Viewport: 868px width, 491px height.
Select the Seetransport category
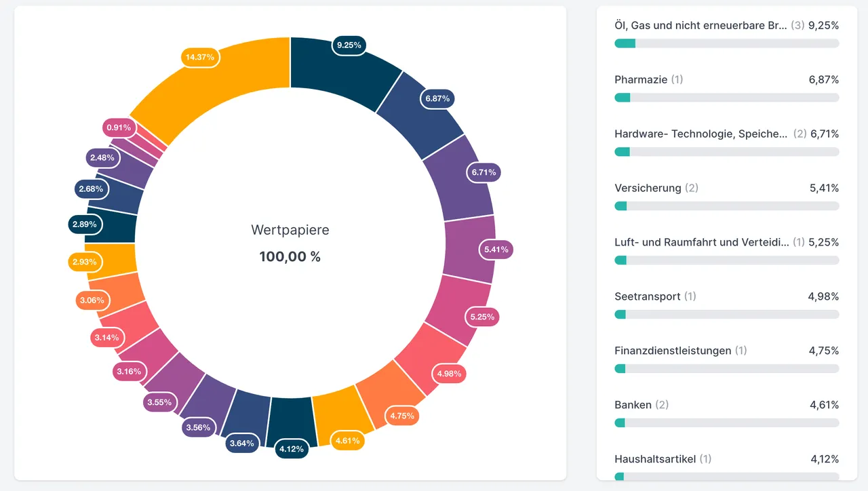click(x=726, y=305)
